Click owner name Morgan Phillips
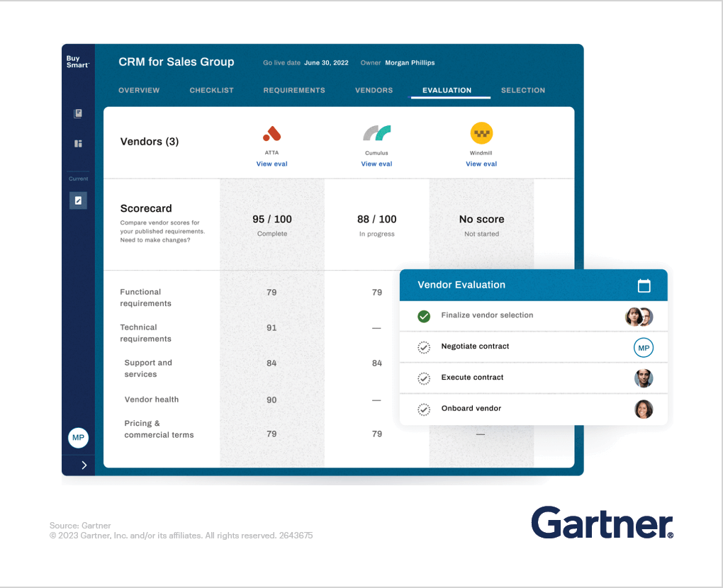The height and width of the screenshot is (588, 723). [410, 62]
